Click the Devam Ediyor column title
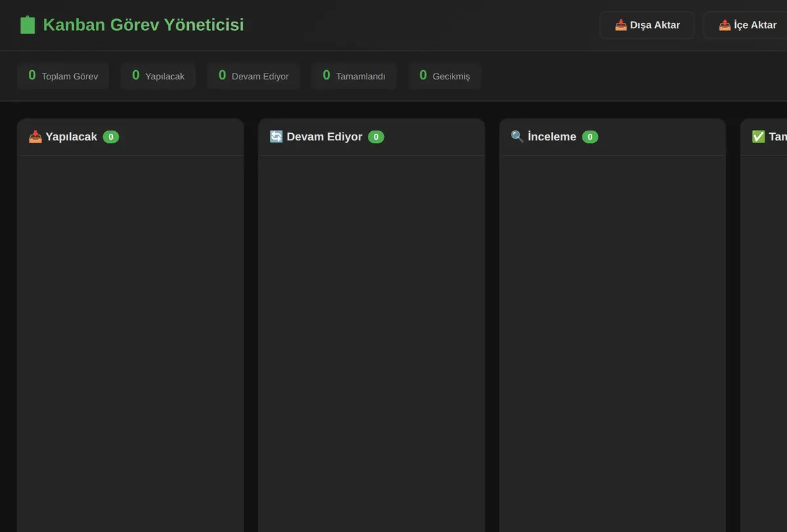Viewport: 787px width, 532px height. pos(325,136)
